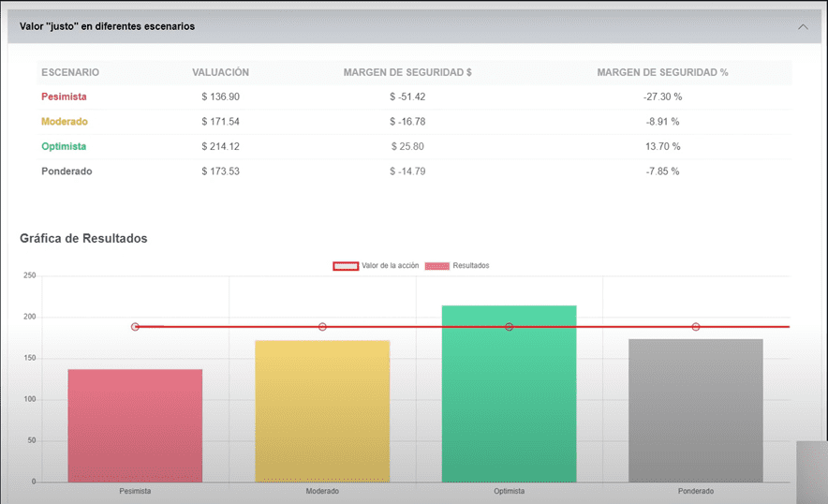
Task: Click the Pesimista scenario row label
Action: tap(64, 96)
